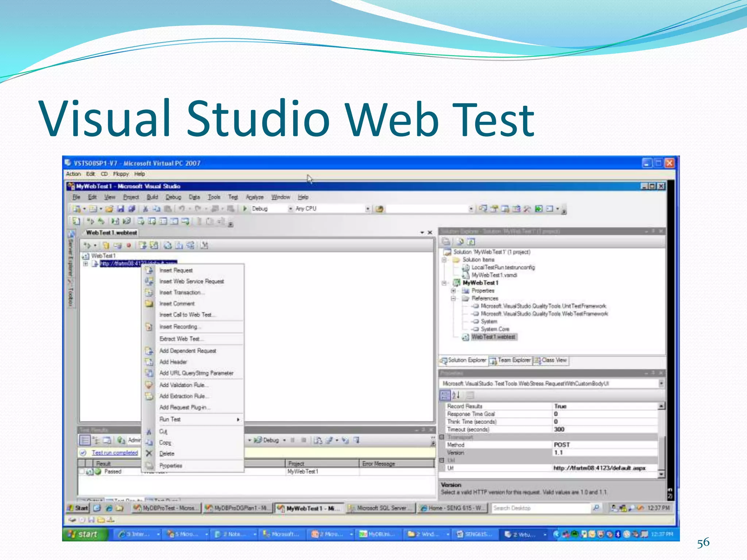Switch to the Microsoft SQL Server taskbar button
Screen dimensions: 747x560
point(380,508)
